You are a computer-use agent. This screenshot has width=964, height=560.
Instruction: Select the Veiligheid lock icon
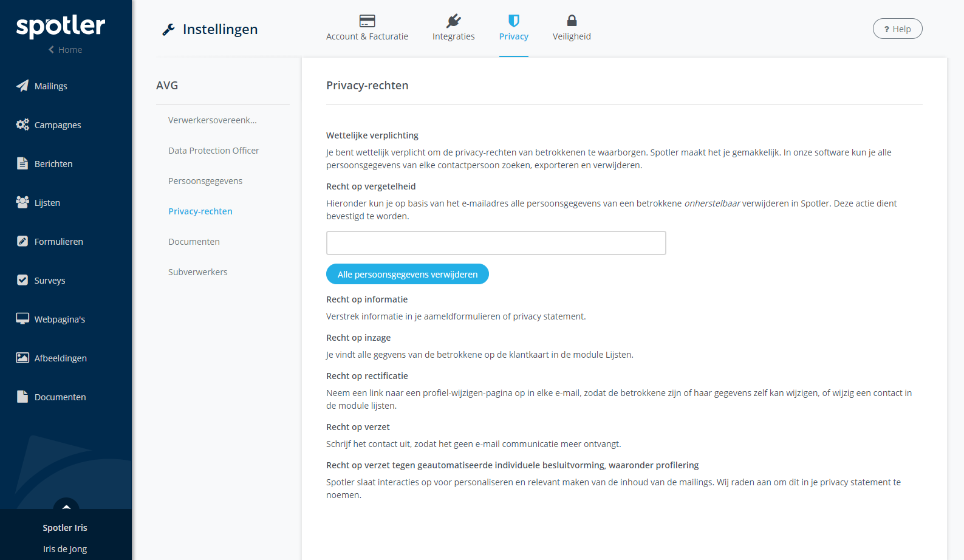(571, 20)
